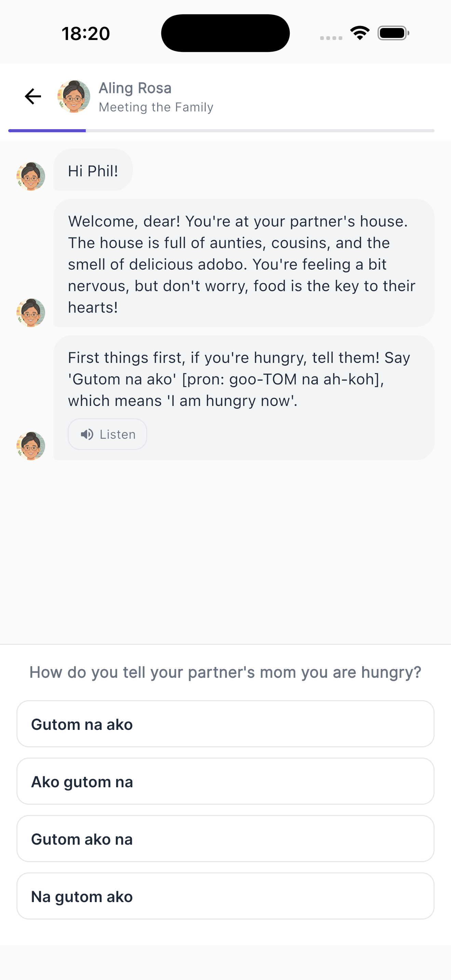Tap the Welcome dear message bubble

[x=243, y=263]
